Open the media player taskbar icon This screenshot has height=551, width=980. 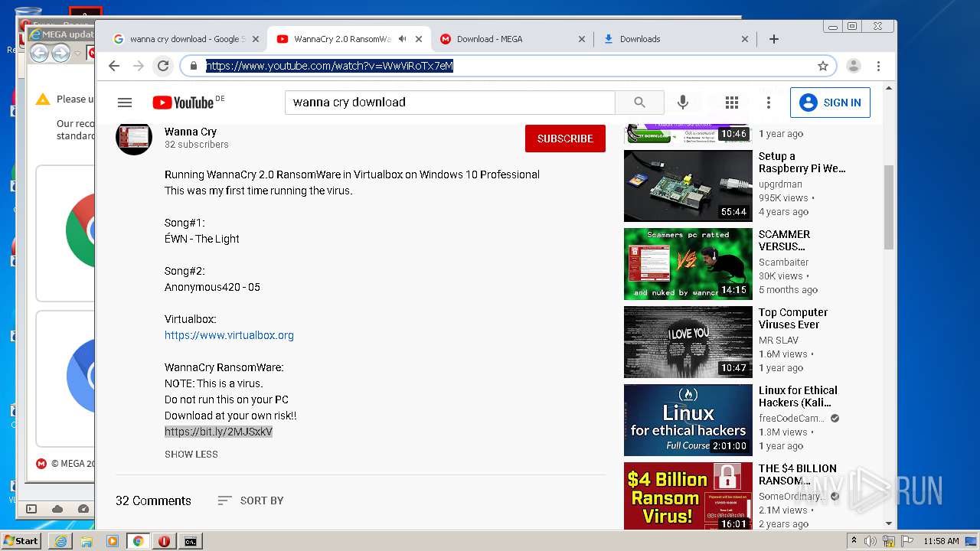tap(113, 541)
